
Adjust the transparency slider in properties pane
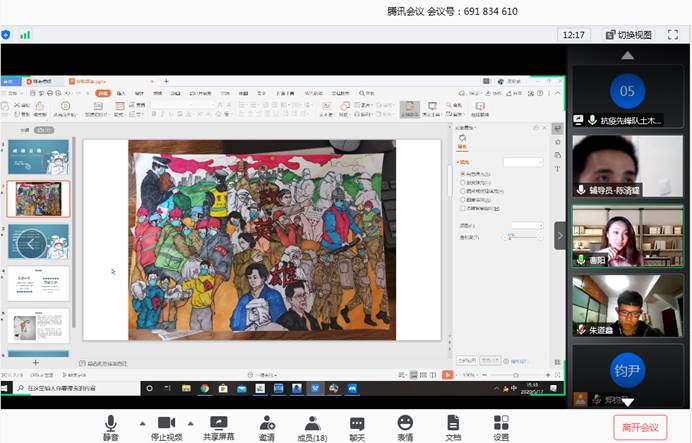pyautogui.click(x=523, y=237)
